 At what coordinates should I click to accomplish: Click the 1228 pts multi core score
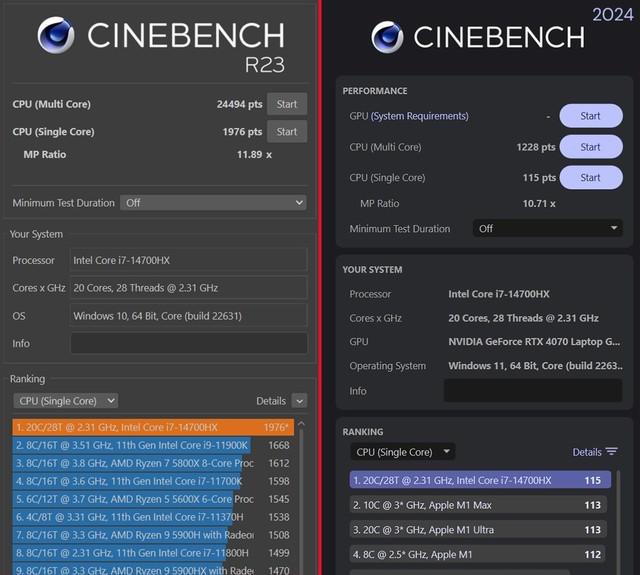(x=536, y=147)
